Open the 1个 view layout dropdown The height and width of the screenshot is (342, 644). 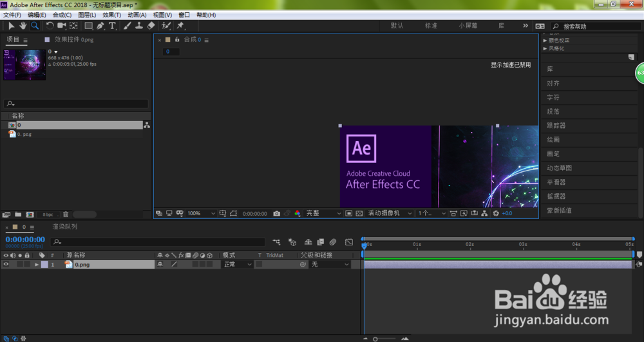click(431, 213)
